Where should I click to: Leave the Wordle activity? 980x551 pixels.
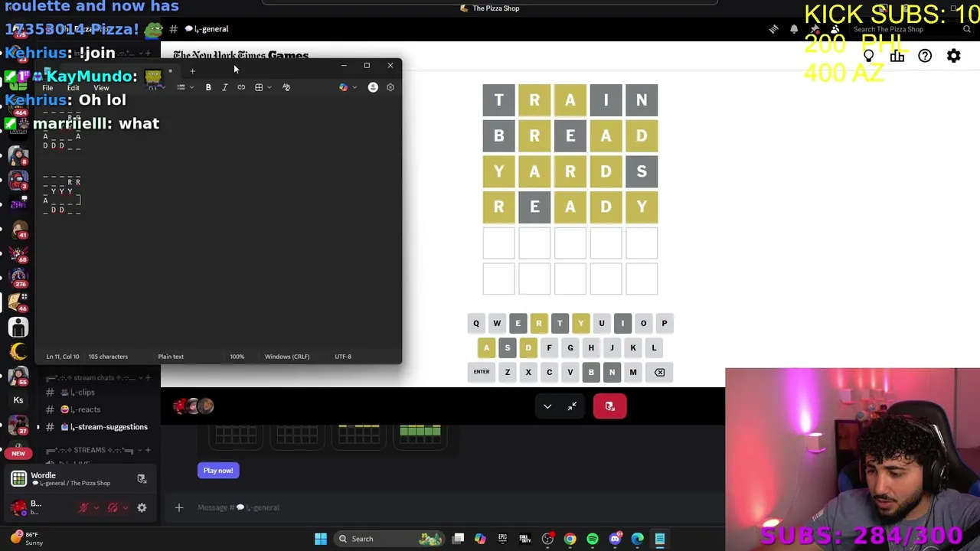[609, 406]
